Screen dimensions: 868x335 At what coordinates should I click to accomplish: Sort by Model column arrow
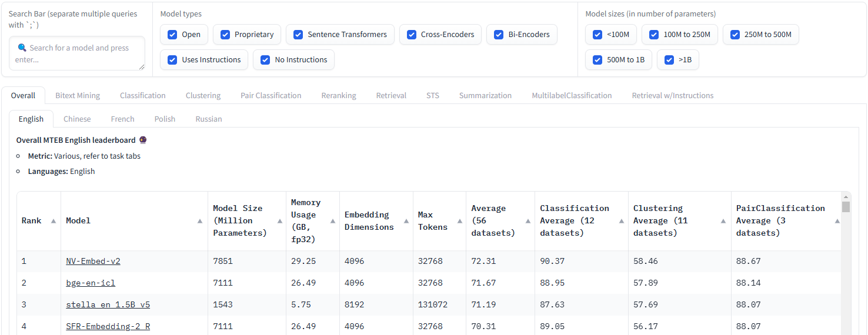pos(201,221)
